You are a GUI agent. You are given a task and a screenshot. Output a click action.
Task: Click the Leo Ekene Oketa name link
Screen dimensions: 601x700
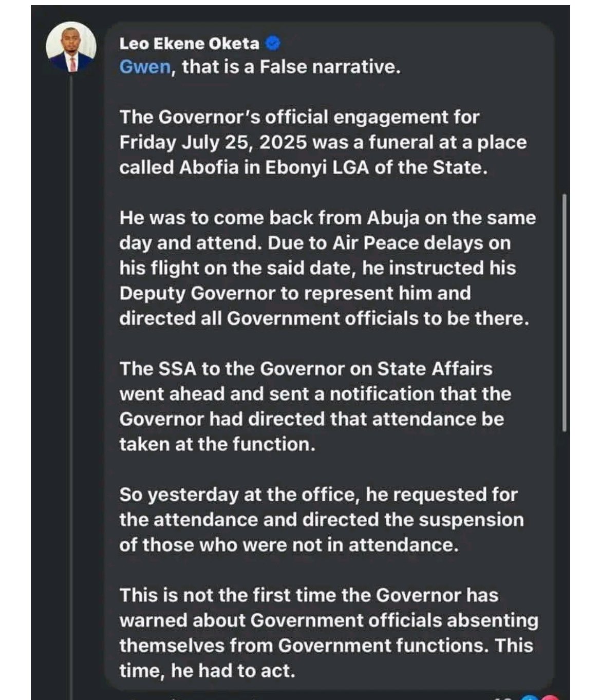[x=189, y=44]
